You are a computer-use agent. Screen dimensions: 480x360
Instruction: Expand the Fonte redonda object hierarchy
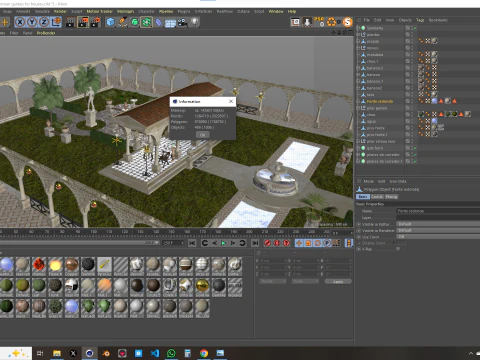coord(358,101)
